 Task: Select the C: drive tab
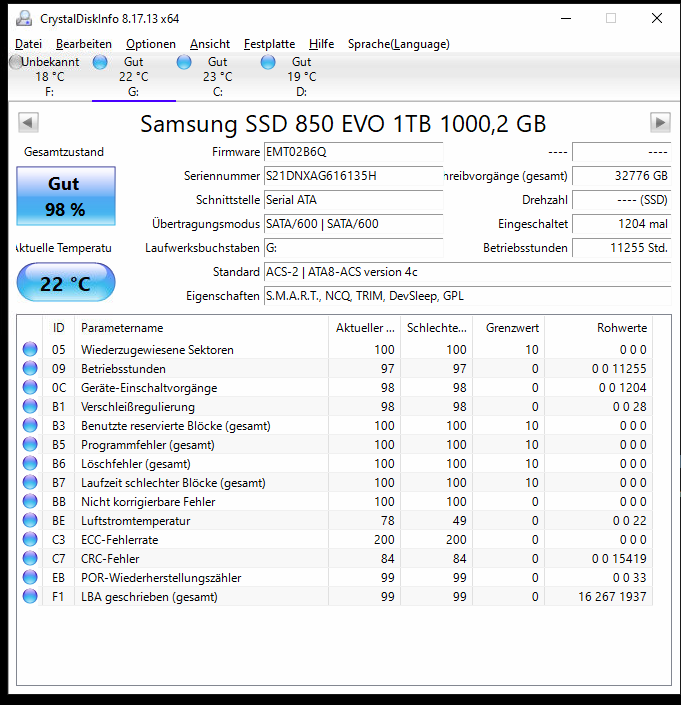218,76
